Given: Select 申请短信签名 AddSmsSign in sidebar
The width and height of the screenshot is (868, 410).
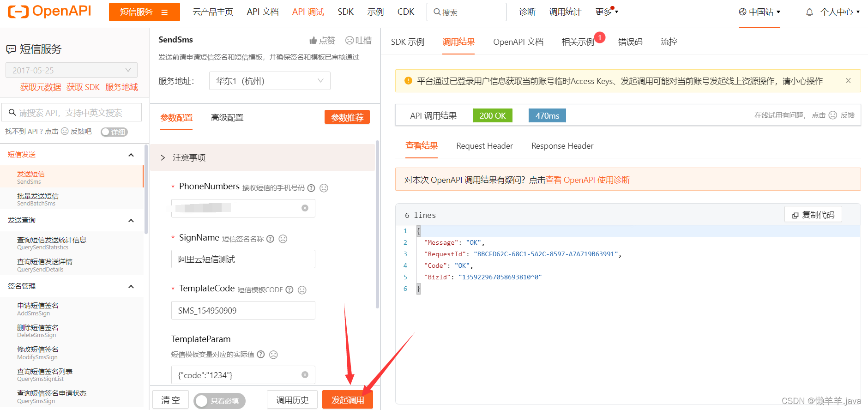Looking at the screenshot, I should 72,309.
